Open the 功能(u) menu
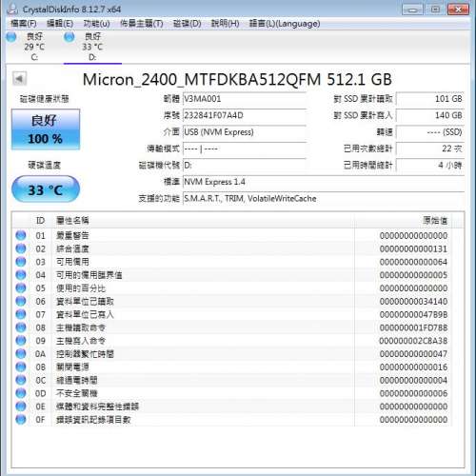476x476 pixels. coord(96,24)
